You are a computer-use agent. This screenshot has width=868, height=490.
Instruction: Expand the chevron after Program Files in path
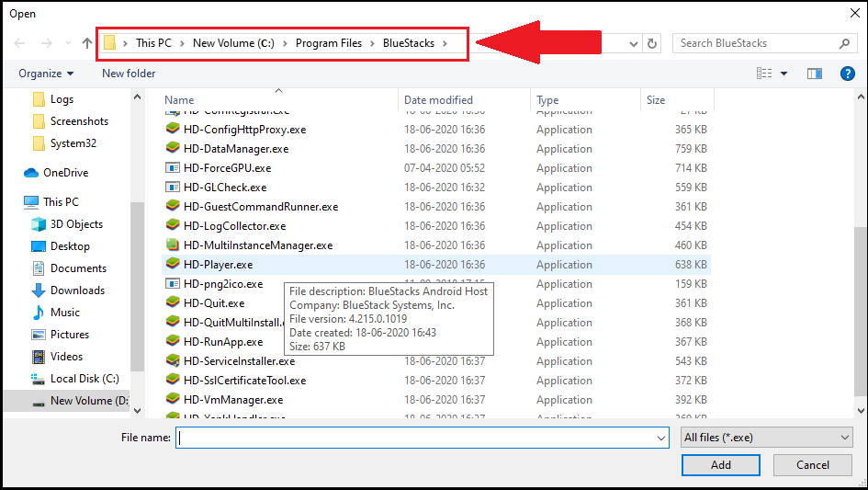(372, 43)
